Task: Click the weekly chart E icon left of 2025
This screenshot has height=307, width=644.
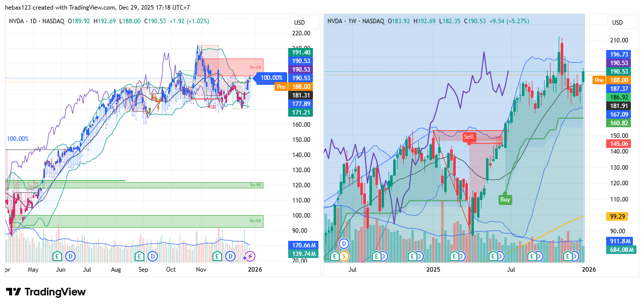Action: (x=412, y=257)
